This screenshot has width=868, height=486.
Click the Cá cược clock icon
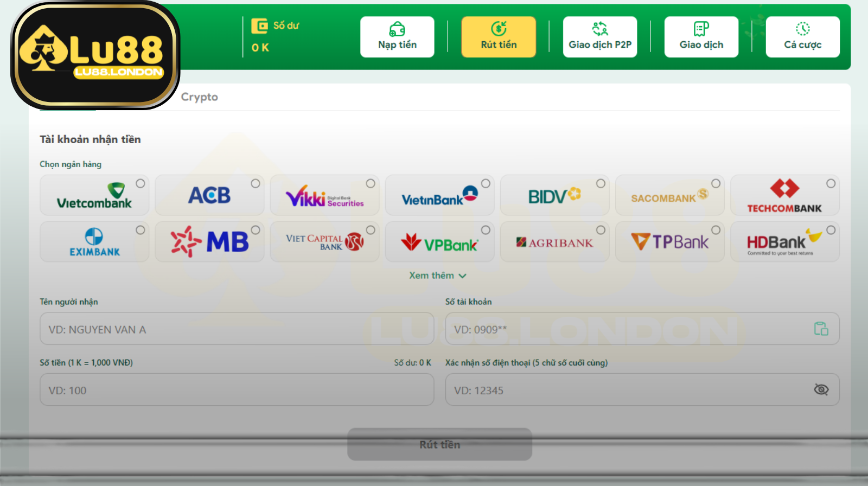pos(802,29)
